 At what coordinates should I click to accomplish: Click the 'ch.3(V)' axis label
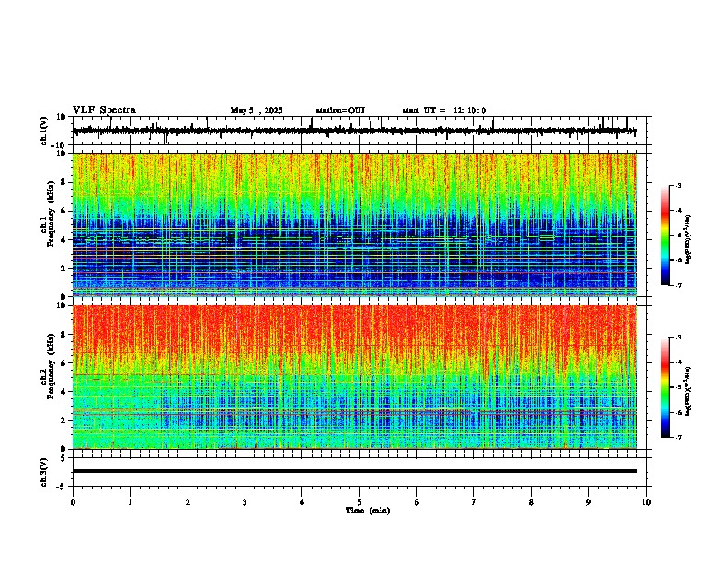pyautogui.click(x=44, y=473)
